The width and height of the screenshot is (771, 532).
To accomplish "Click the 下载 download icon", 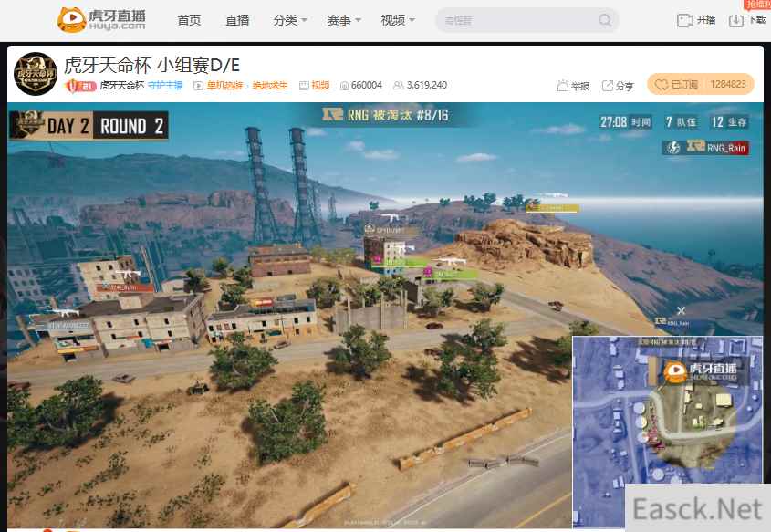I will click(x=736, y=20).
